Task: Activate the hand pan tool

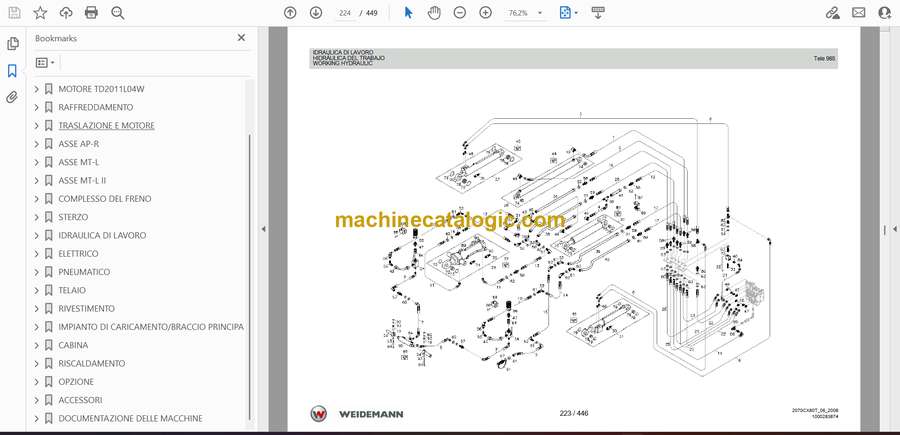Action: tap(435, 13)
